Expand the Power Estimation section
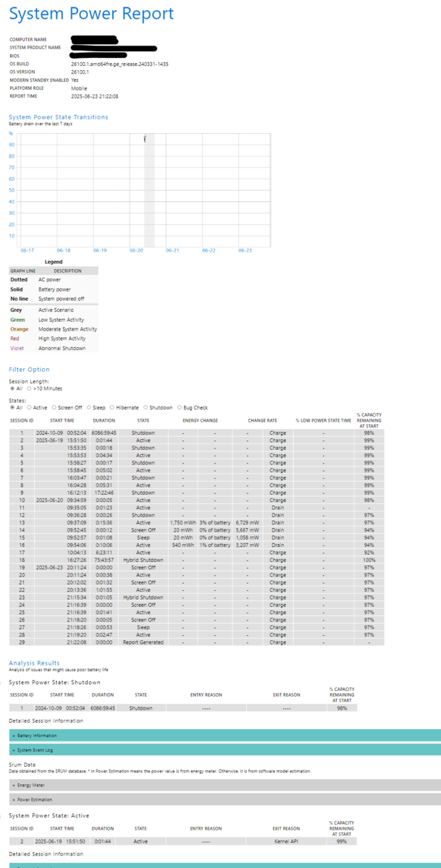Screen dimensions: 441x868 pos(224,799)
